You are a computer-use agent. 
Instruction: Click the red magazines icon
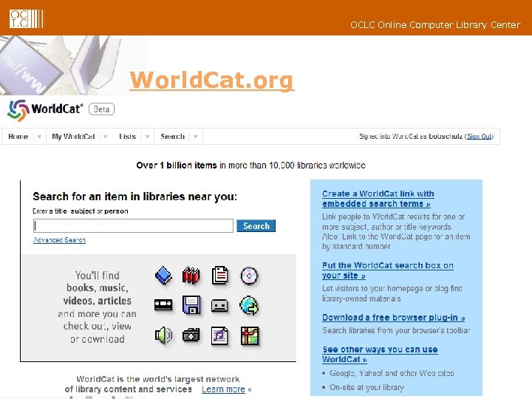tap(191, 276)
